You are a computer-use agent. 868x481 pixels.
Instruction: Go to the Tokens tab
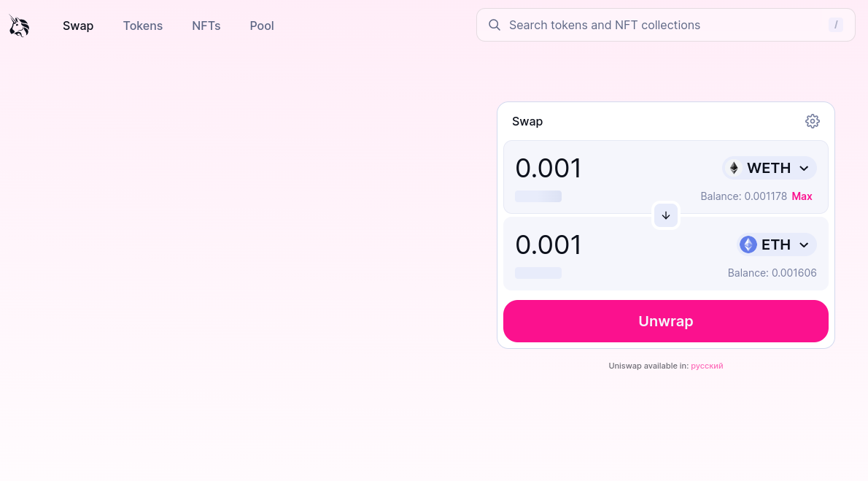click(143, 26)
